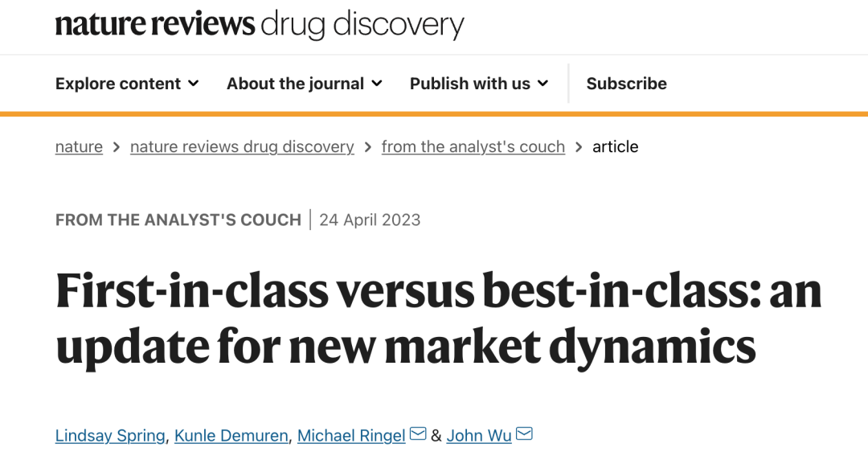The image size is (868, 452).
Task: Go to the nature breadcrumb link
Action: pyautogui.click(x=79, y=147)
